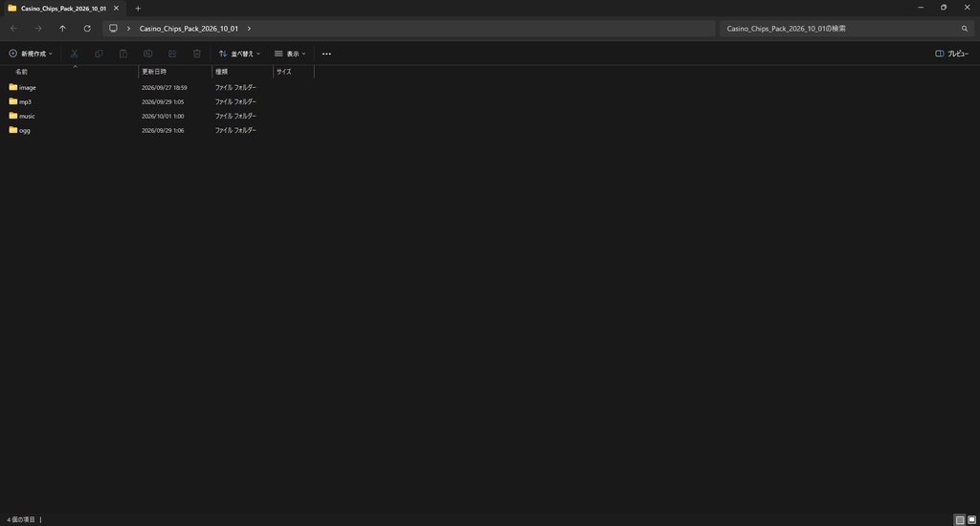Click date 2026/09/29 1:06

(x=163, y=131)
